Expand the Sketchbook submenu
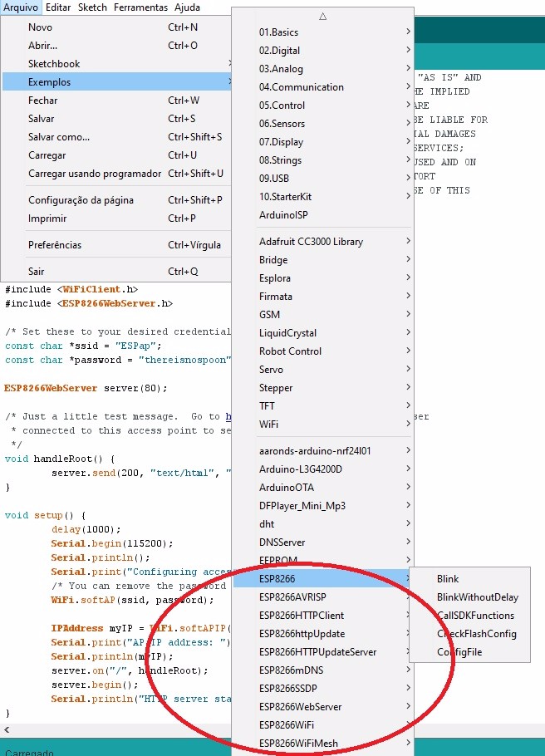545x756 pixels. click(x=116, y=64)
